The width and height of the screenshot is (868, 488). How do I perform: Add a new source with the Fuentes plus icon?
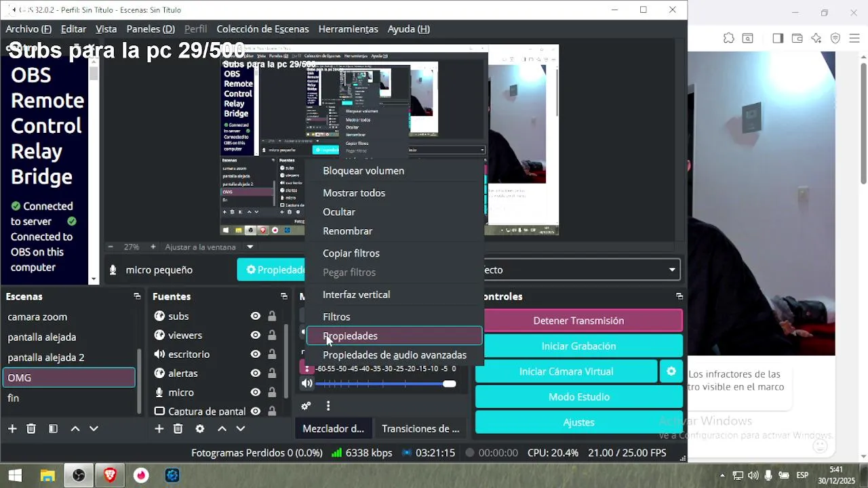coord(159,428)
